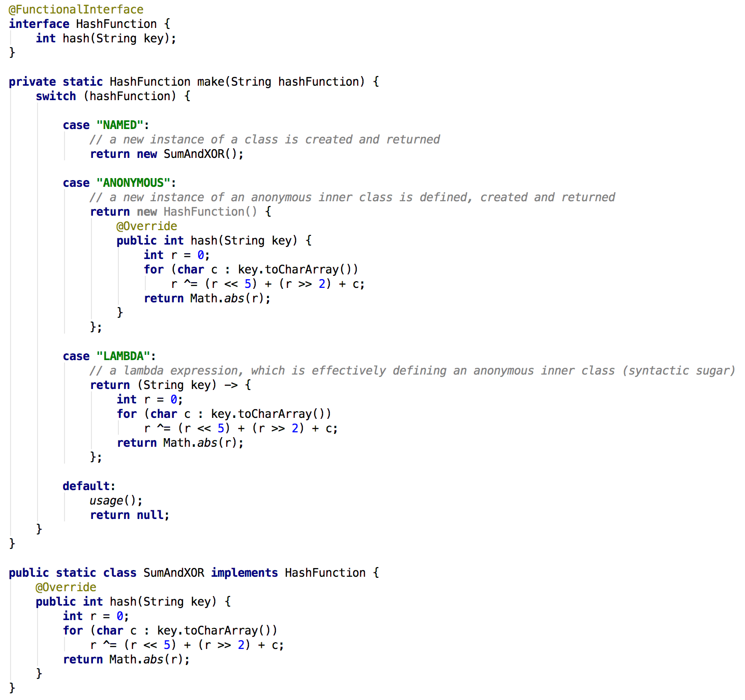
Task: Select the SumAndXOR class declaration
Action: click(x=174, y=572)
